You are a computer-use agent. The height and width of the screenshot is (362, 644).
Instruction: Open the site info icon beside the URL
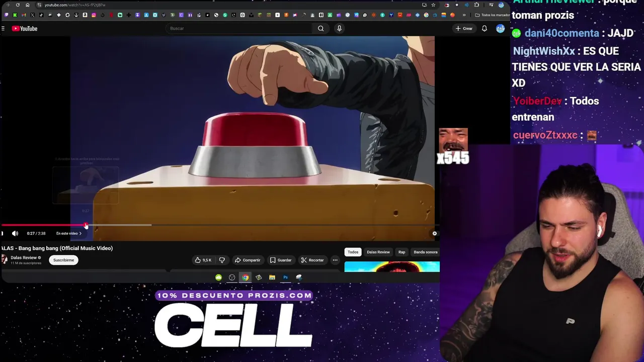coord(39,5)
